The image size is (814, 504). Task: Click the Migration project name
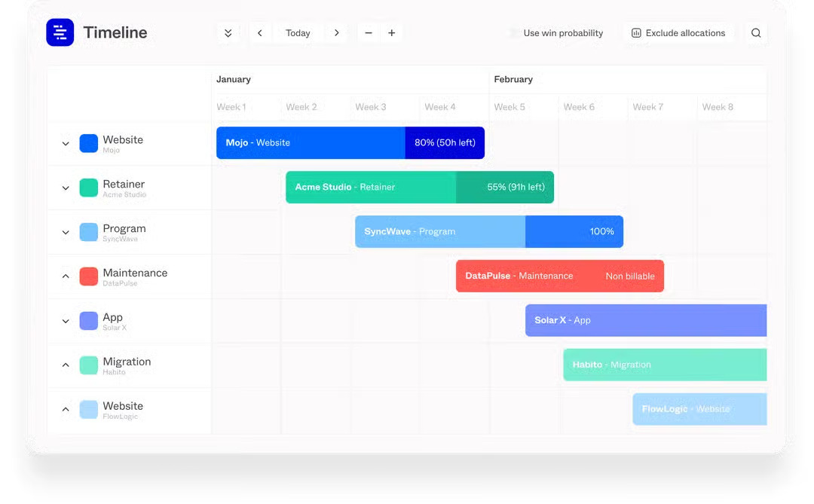coord(127,362)
